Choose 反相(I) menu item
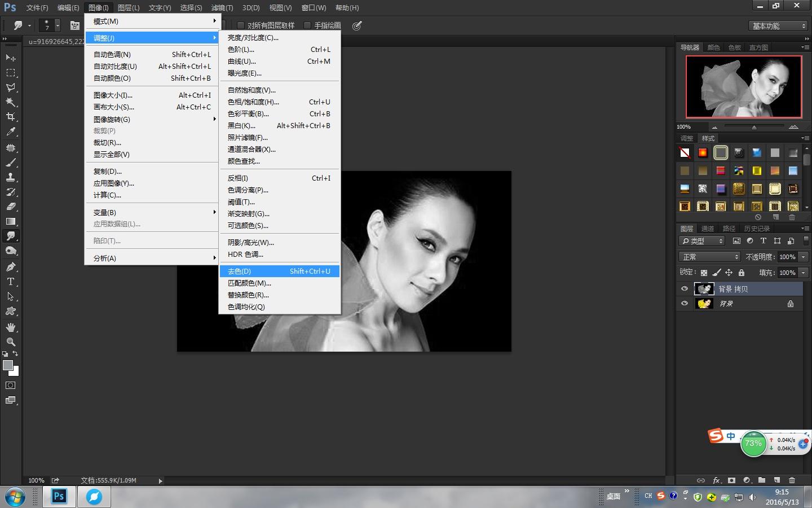Screen dimensions: 812x508 tap(279, 178)
